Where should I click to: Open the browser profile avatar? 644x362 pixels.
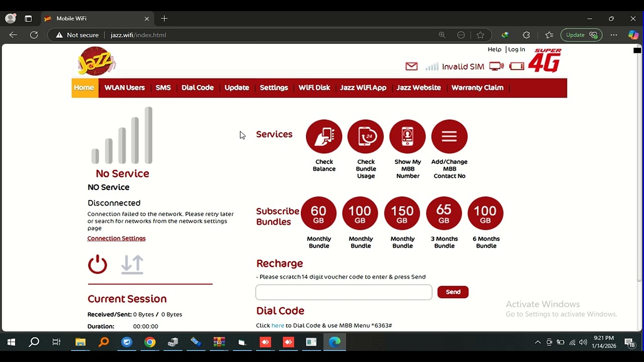click(10, 19)
